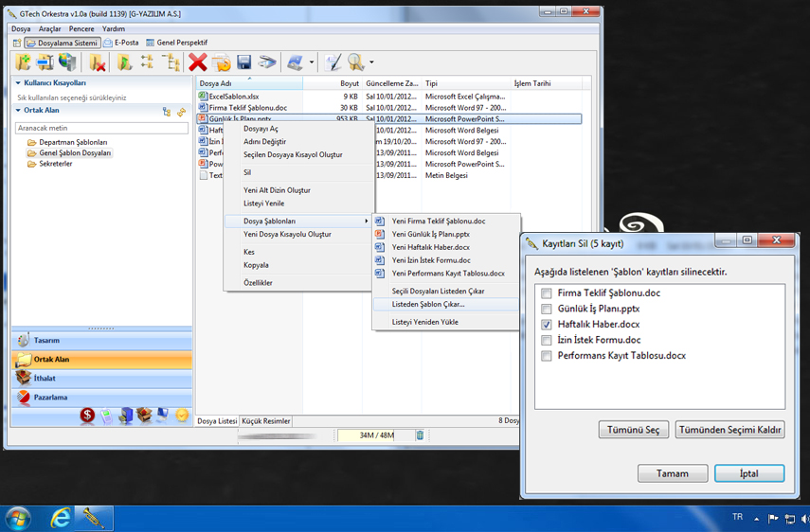Image resolution: width=810 pixels, height=532 pixels.
Task: Collapse the Ortak Alan panel header
Action: click(x=18, y=111)
